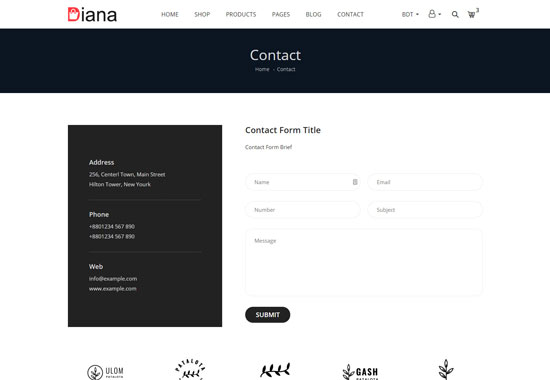The image size is (550, 380).
Task: Select the Web heading text
Action: click(96, 267)
